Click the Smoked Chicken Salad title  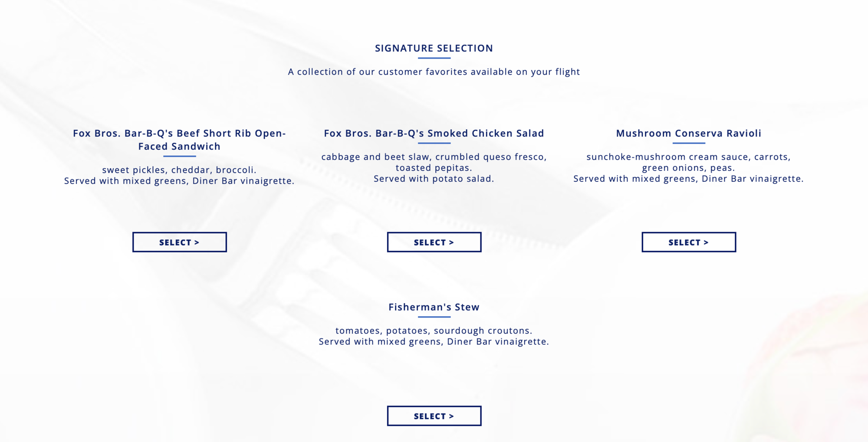tap(434, 133)
